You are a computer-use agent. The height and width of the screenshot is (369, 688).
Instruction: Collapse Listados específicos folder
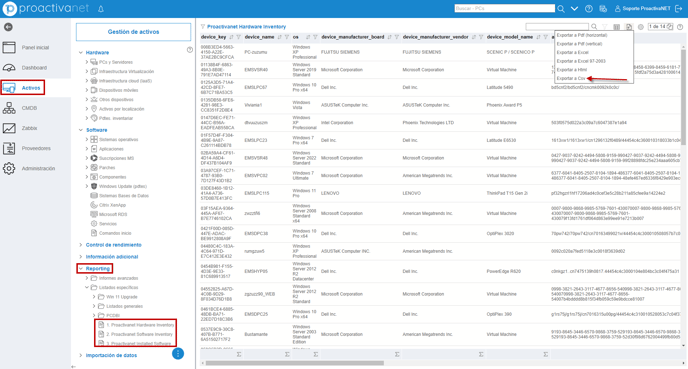pyautogui.click(x=87, y=287)
